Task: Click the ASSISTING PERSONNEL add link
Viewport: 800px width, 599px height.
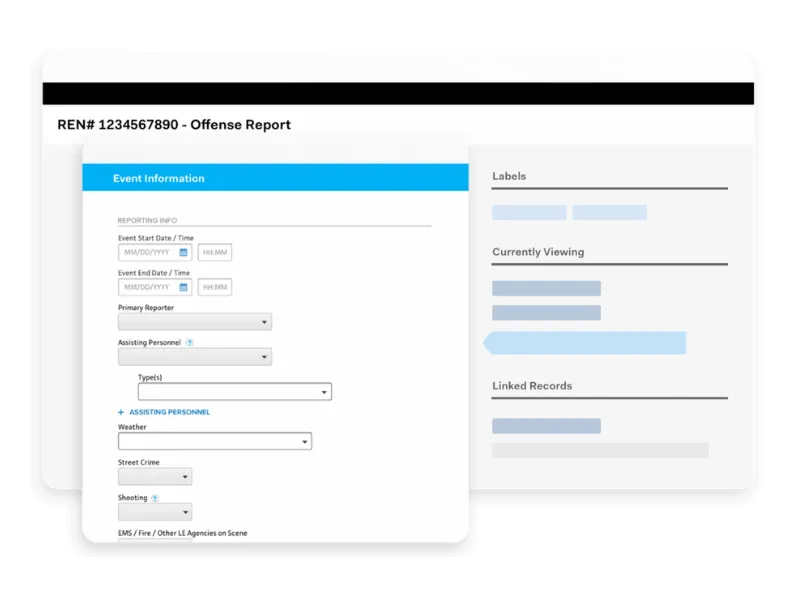Action: 169,412
